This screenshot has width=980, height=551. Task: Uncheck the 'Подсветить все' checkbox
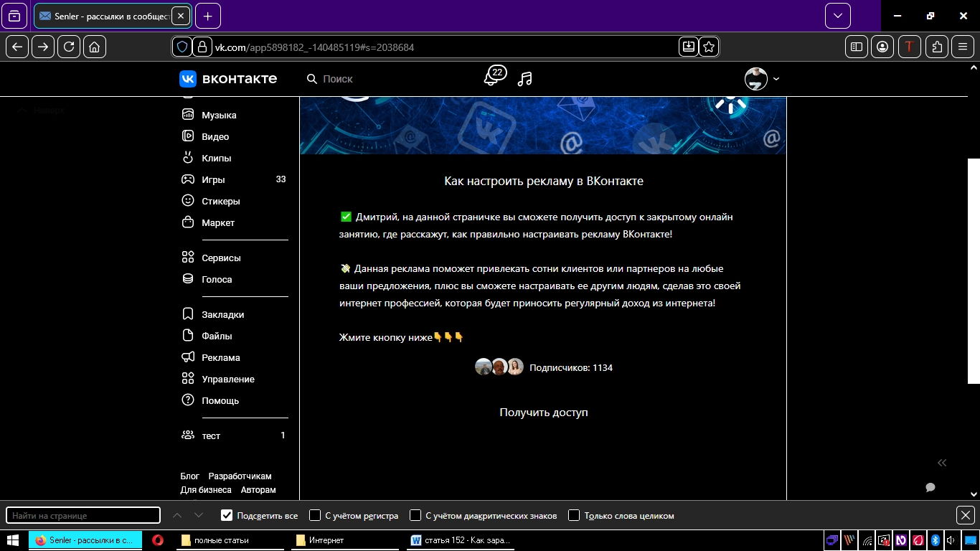click(227, 515)
